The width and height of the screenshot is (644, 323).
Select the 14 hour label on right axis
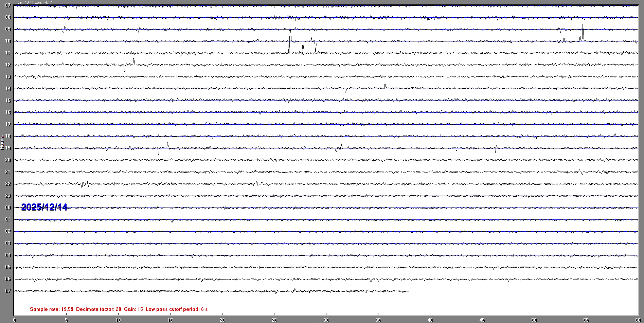click(636, 89)
